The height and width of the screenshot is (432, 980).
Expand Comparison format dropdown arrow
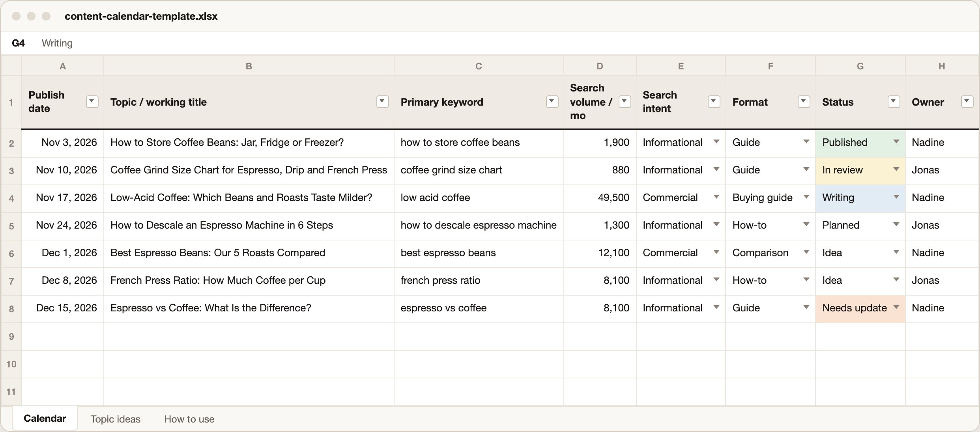(806, 252)
